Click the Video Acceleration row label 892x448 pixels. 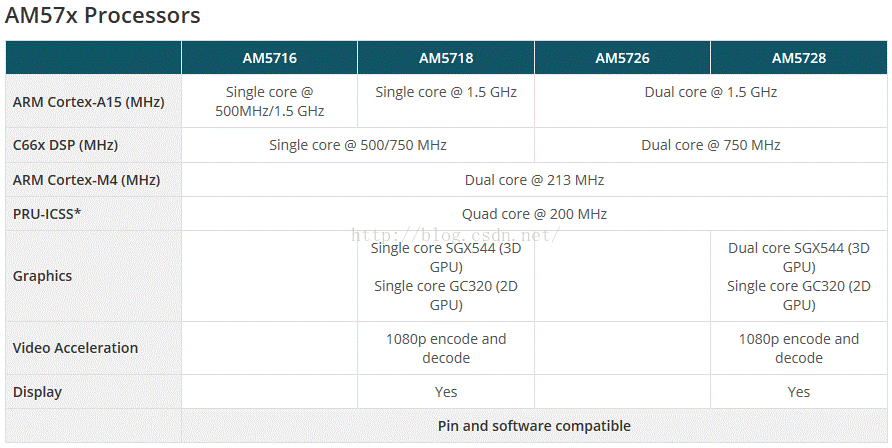pyautogui.click(x=75, y=348)
